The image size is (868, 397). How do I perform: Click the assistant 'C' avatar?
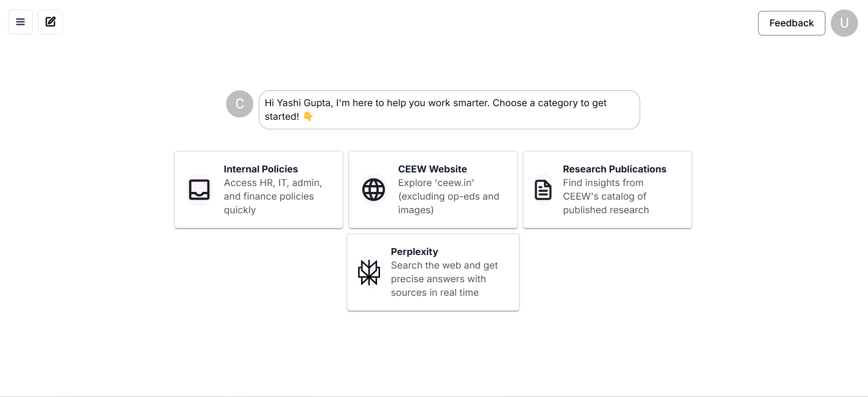tap(240, 104)
